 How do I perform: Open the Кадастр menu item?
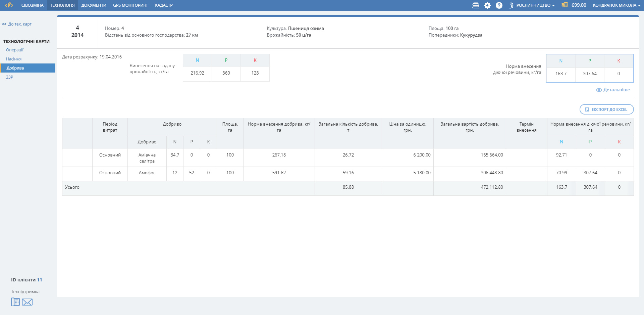(x=164, y=5)
